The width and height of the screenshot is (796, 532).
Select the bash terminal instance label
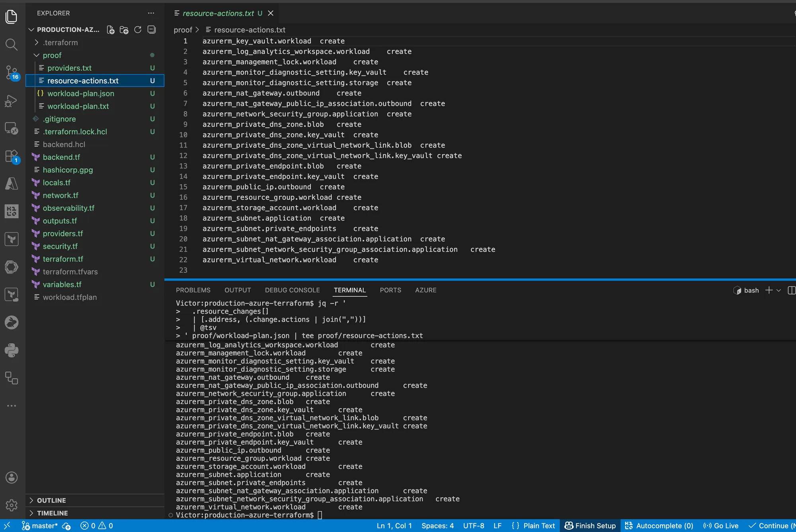pyautogui.click(x=746, y=290)
